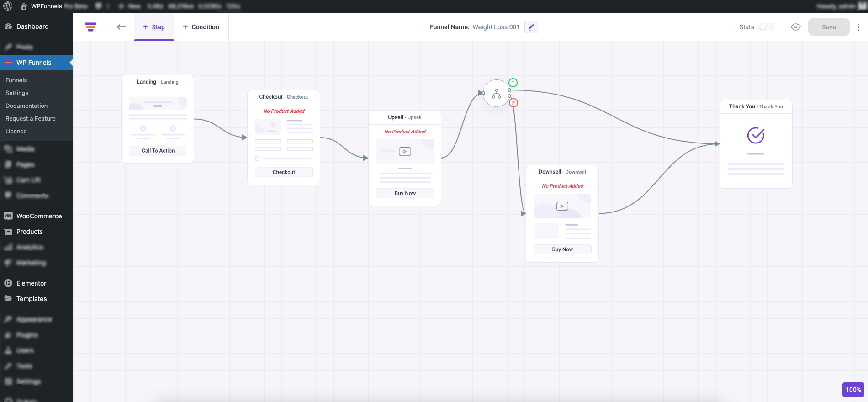Click No Product Added on Downsell step

(x=562, y=186)
